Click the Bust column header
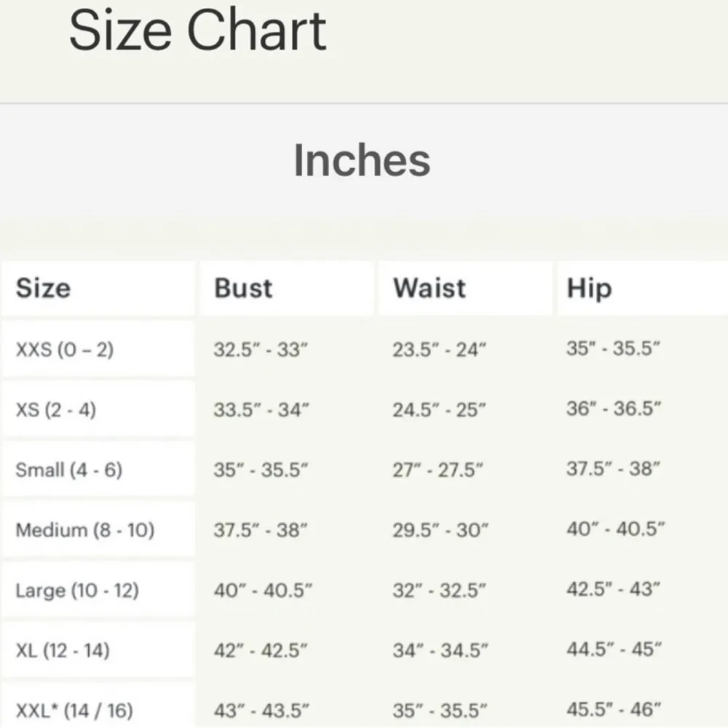728x728 pixels. [243, 288]
